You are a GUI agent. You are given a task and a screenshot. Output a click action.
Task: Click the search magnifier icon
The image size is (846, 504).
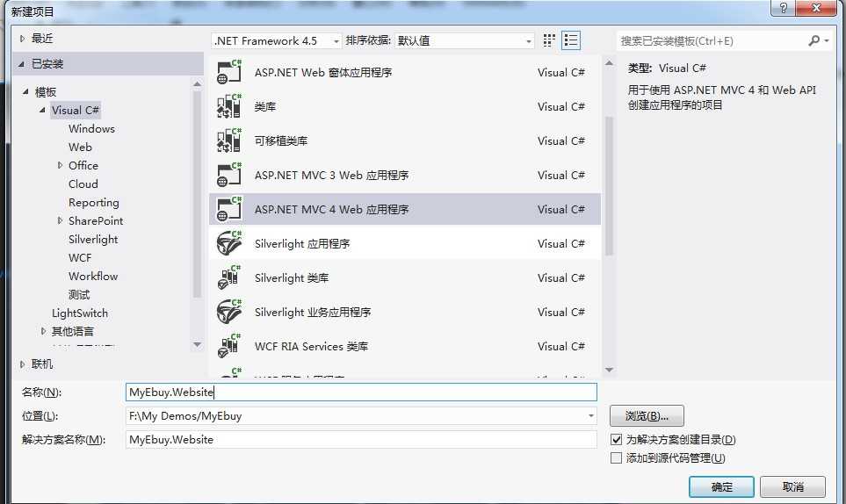(x=814, y=40)
